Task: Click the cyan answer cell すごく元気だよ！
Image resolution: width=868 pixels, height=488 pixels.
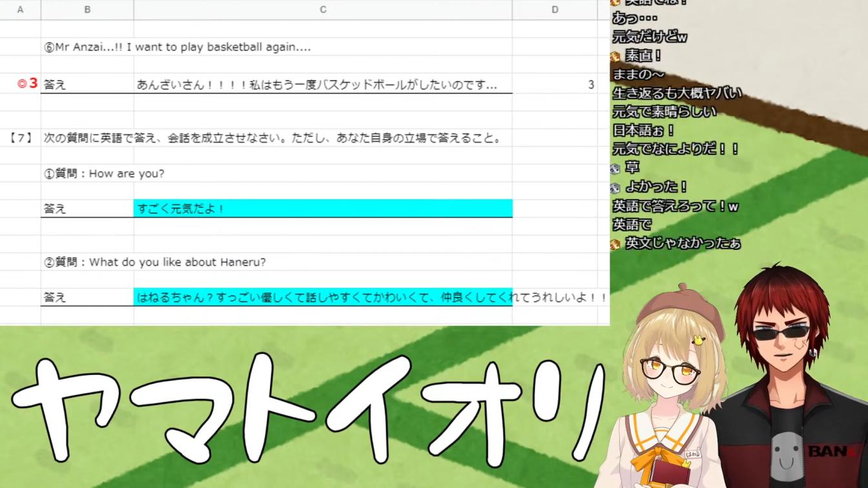Action: (x=323, y=208)
